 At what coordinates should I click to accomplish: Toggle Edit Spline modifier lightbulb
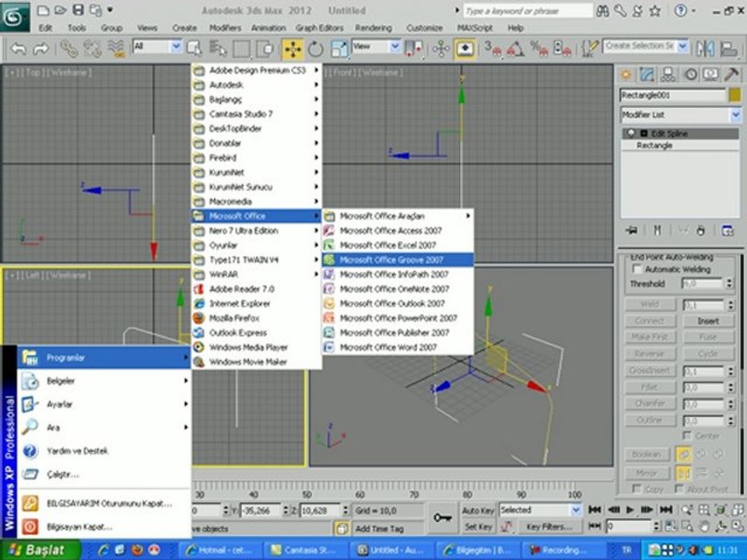point(631,133)
